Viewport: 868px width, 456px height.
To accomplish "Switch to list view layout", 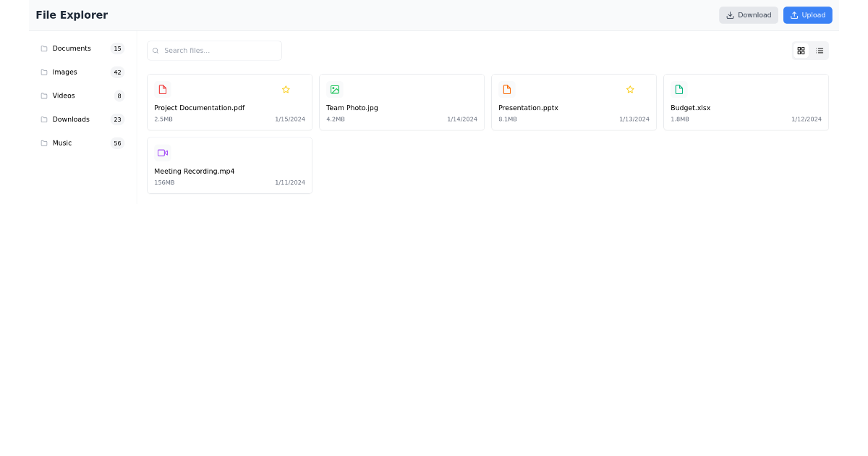I will click(820, 51).
